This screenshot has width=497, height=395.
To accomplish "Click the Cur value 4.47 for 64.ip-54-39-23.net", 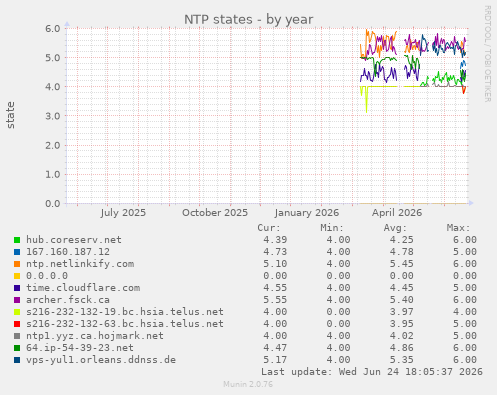I will click(275, 348).
